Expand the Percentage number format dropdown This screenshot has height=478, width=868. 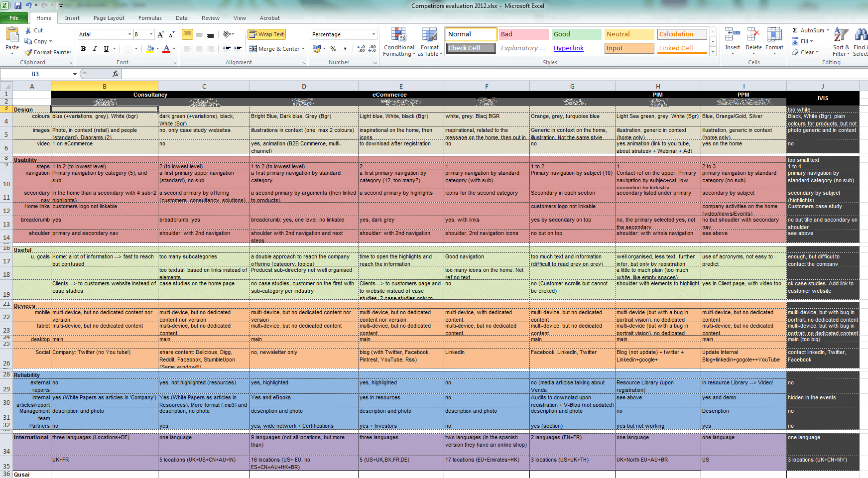373,34
